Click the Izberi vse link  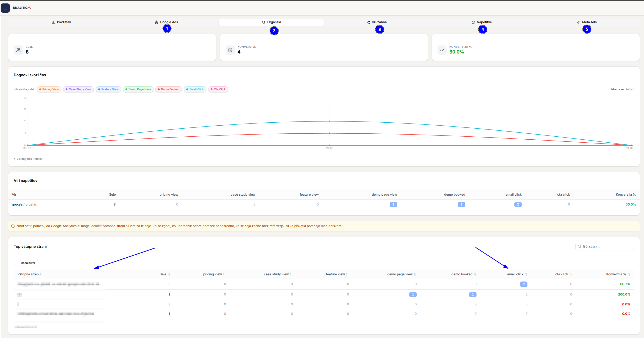click(617, 89)
